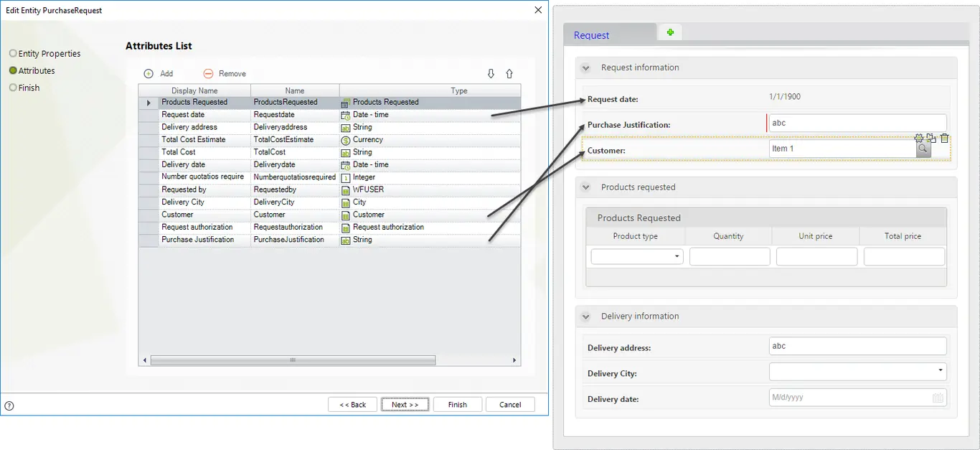The height and width of the screenshot is (450, 980).
Task: Click the Type column header
Action: click(430, 90)
